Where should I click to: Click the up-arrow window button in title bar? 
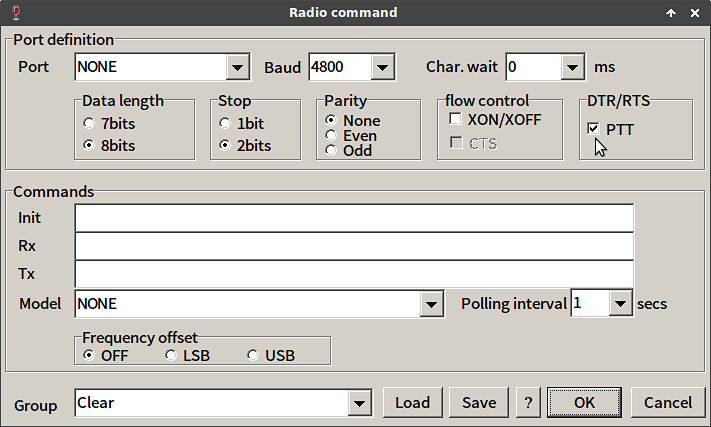[x=671, y=13]
